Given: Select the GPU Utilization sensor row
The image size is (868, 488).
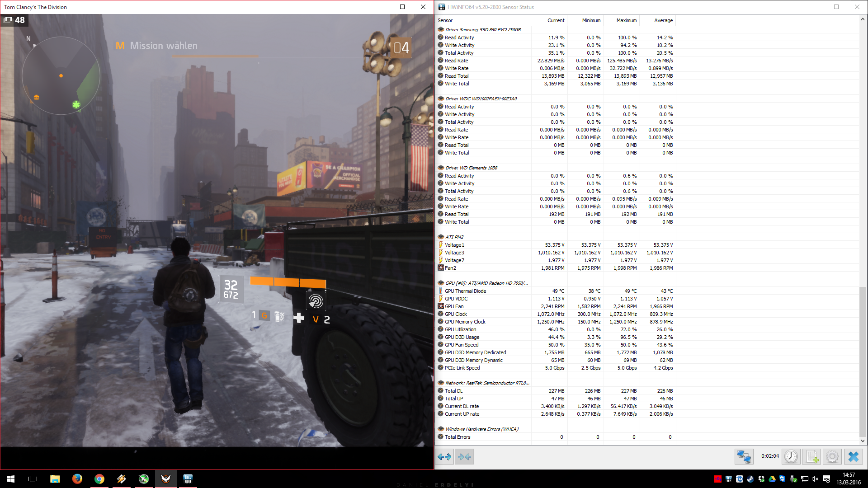Looking at the screenshot, I should point(460,329).
